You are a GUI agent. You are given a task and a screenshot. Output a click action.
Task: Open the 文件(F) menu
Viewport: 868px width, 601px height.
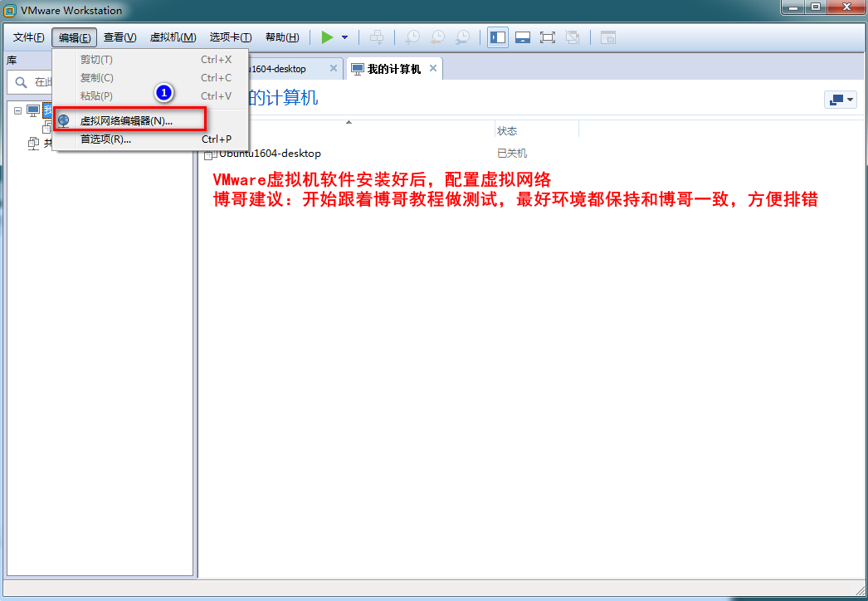pos(28,37)
